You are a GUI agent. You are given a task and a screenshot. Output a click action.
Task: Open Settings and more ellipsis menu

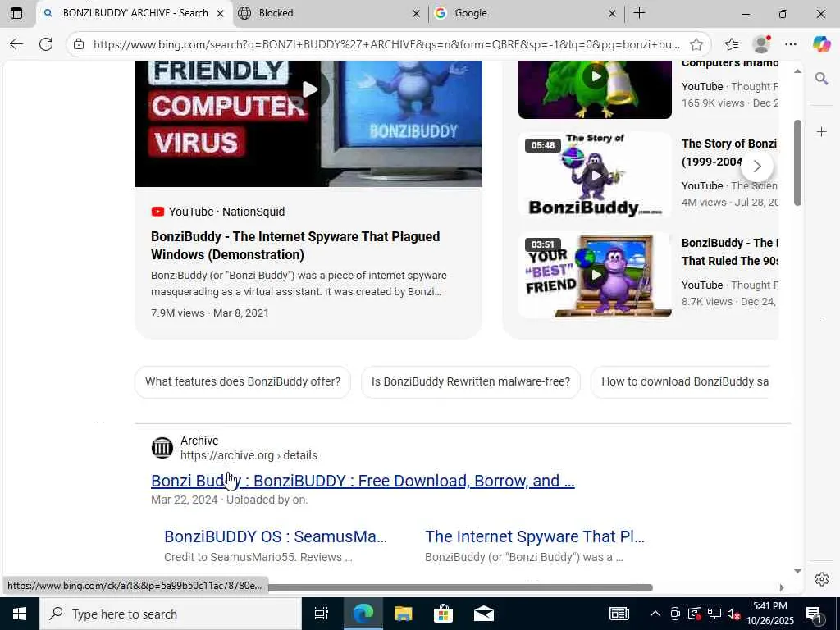791,44
